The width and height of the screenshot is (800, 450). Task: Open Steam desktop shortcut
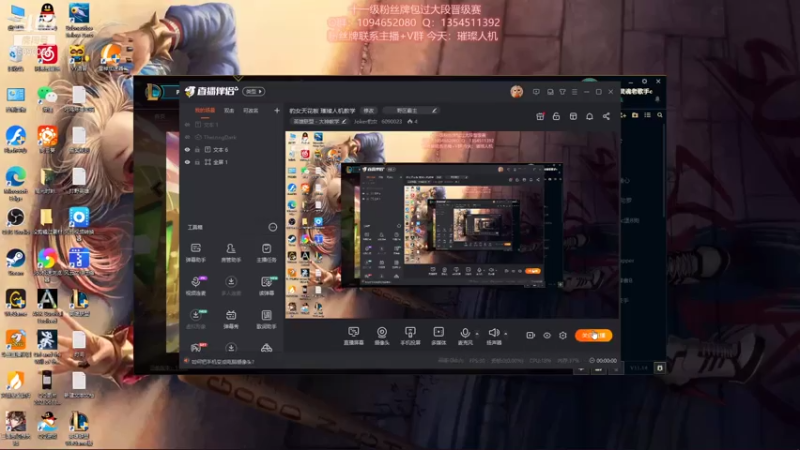(x=16, y=261)
